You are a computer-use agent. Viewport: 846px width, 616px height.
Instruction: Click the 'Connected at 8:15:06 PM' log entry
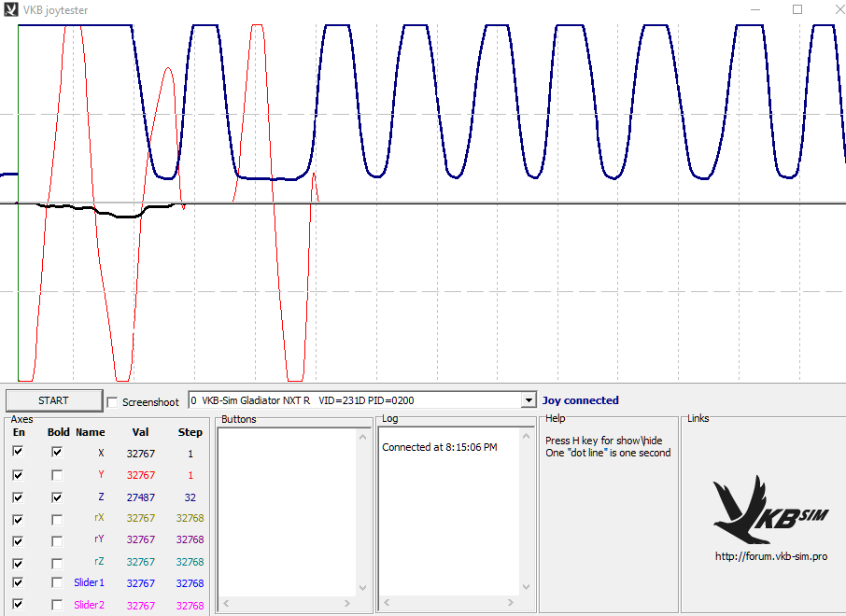[x=440, y=447]
